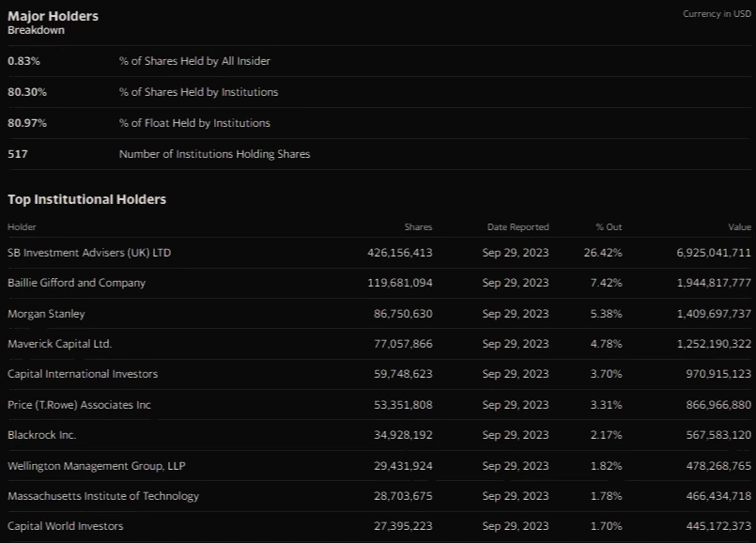Click shares value 59,748,623
Image resolution: width=756 pixels, height=543 pixels.
tap(403, 374)
